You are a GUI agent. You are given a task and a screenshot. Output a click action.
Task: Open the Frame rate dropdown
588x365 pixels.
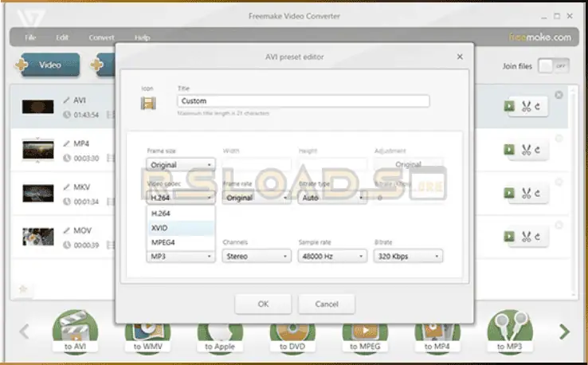(x=257, y=198)
